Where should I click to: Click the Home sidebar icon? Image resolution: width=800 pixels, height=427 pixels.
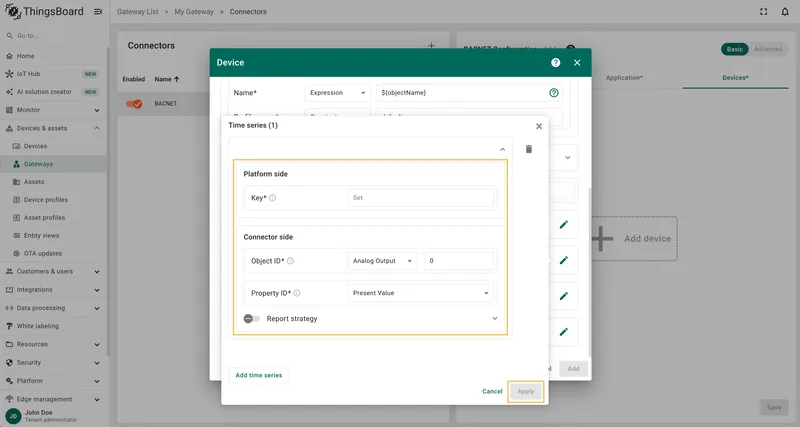9,56
